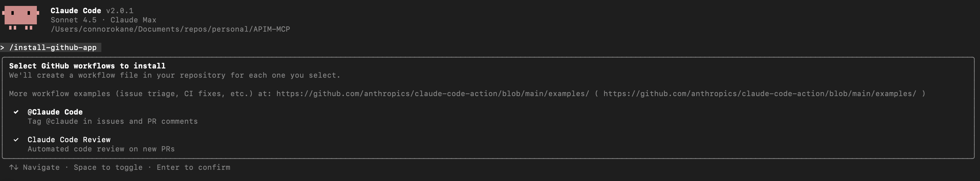The width and height of the screenshot is (980, 181).
Task: Open the first claude-code-action examples URL
Action: pyautogui.click(x=432, y=93)
